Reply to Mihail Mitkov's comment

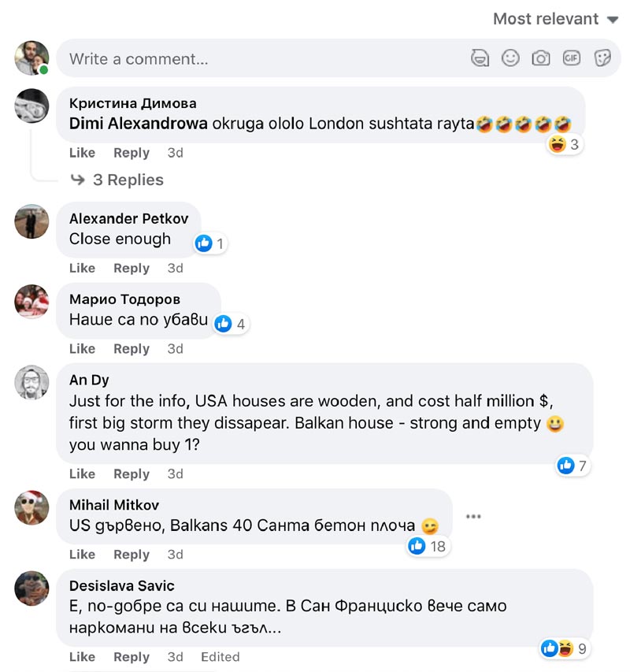(131, 554)
